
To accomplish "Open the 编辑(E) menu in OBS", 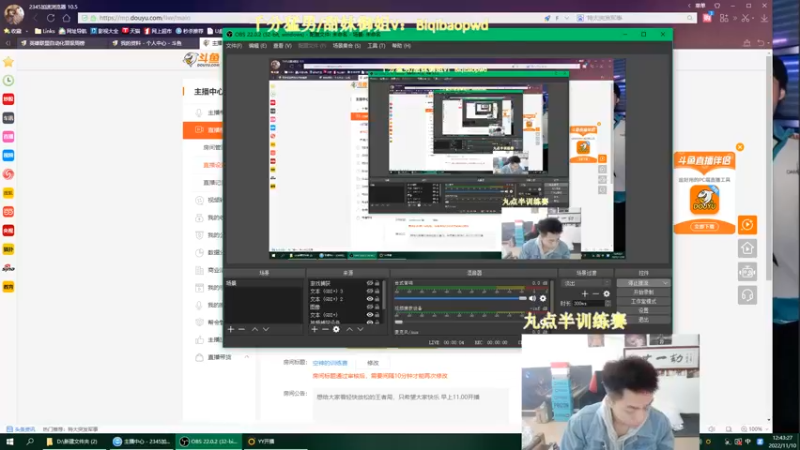I will click(258, 46).
